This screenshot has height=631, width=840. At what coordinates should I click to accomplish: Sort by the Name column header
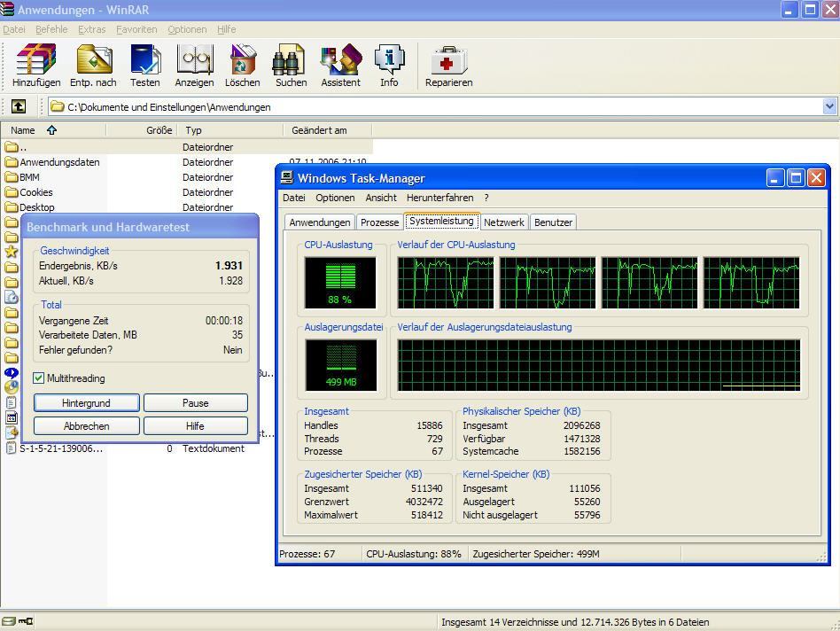click(x=53, y=130)
